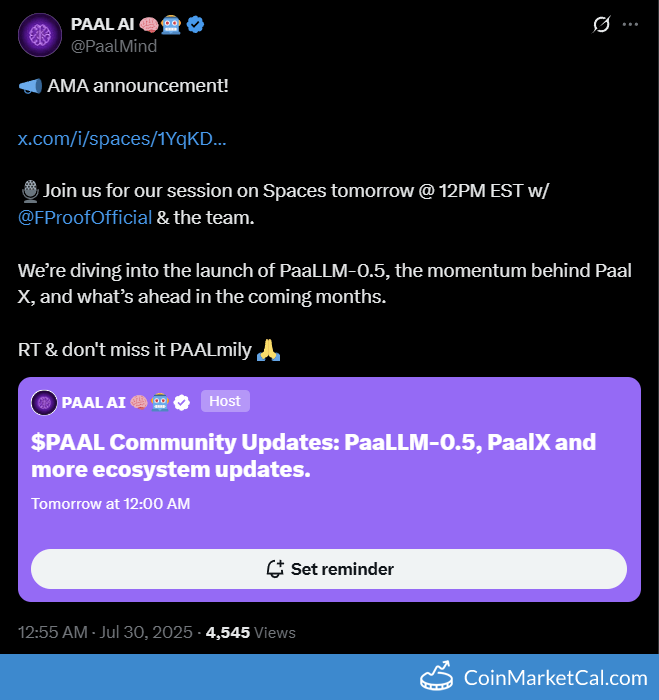This screenshot has width=659, height=700.
Task: Click the Grok icon beside the more options
Action: tap(601, 24)
